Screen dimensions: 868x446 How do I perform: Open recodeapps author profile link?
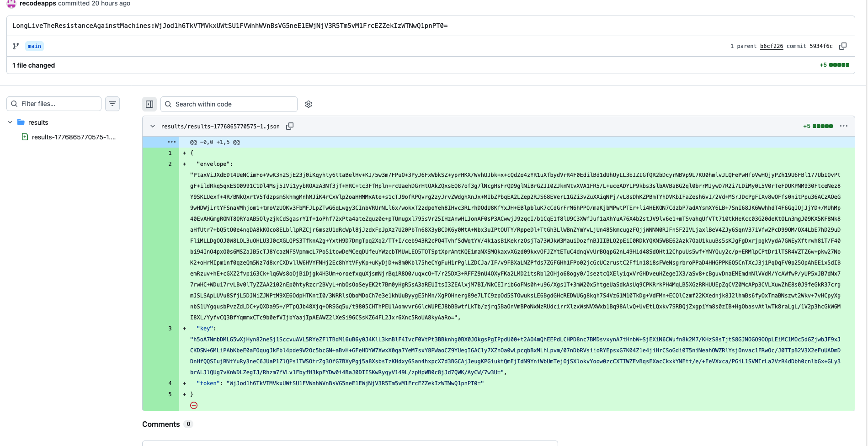pos(38,4)
